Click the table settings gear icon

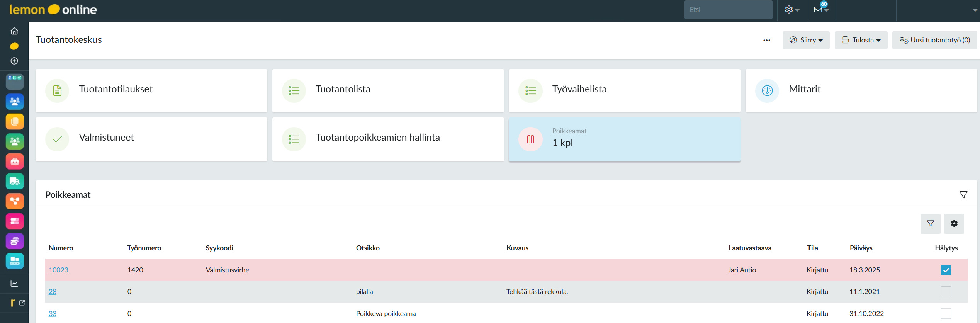pos(954,224)
